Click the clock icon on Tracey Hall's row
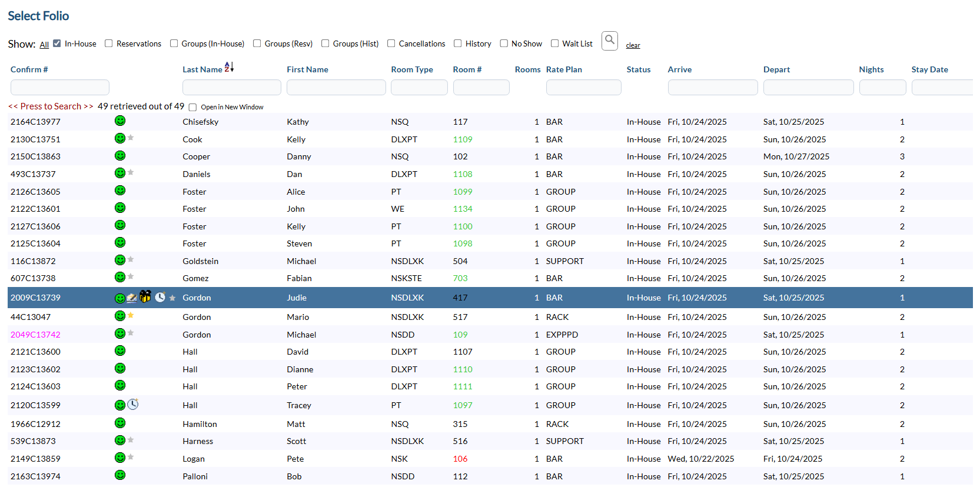 [x=133, y=404]
